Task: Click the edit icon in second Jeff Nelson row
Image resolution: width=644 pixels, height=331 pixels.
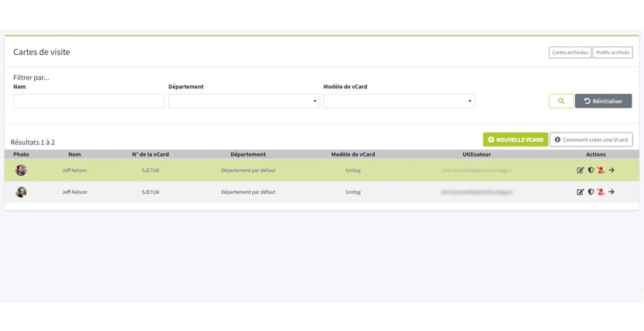Action: point(580,192)
